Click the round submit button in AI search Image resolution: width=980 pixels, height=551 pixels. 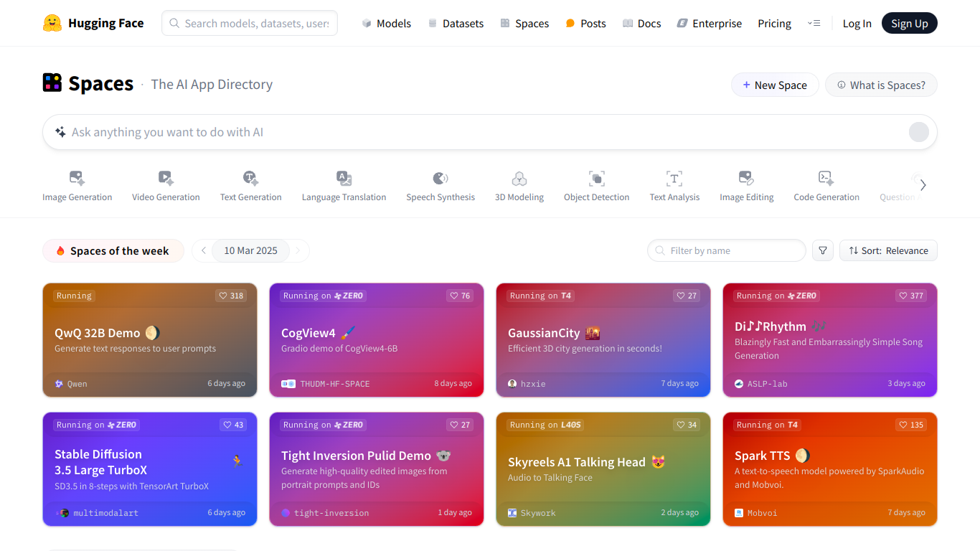(x=919, y=132)
